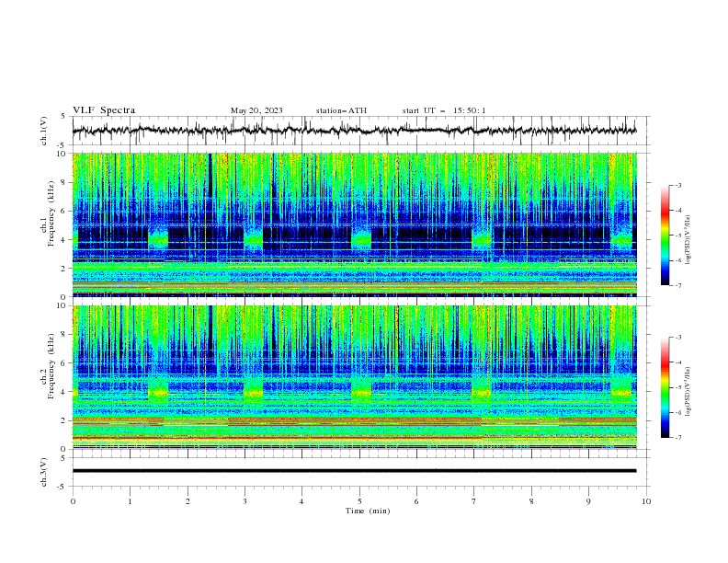Click the ch.2 colorbar 'log(PSD)(V²/Hz)' label
728x563 pixels.
[688, 392]
